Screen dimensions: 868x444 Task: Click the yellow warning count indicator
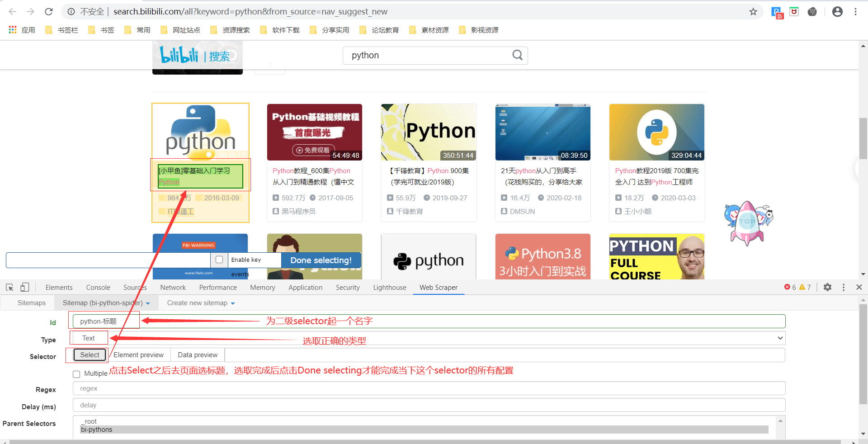pos(805,287)
